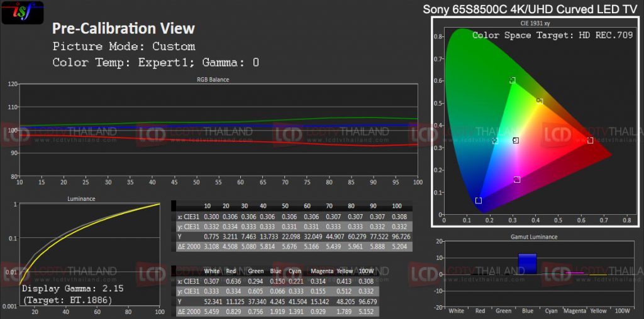Click the 'Pre-Calibration View' heading

click(x=123, y=29)
